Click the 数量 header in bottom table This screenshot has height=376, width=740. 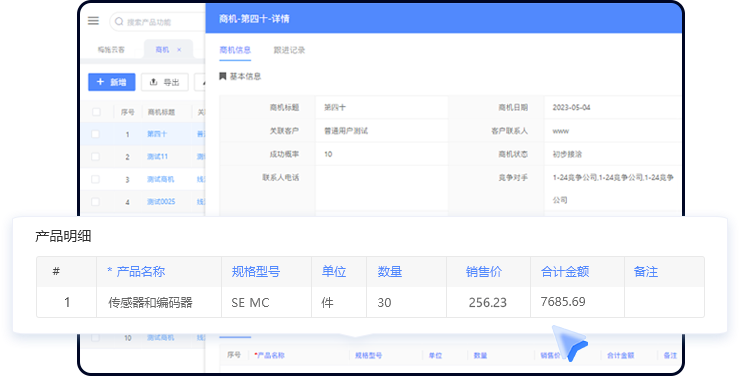(x=480, y=356)
